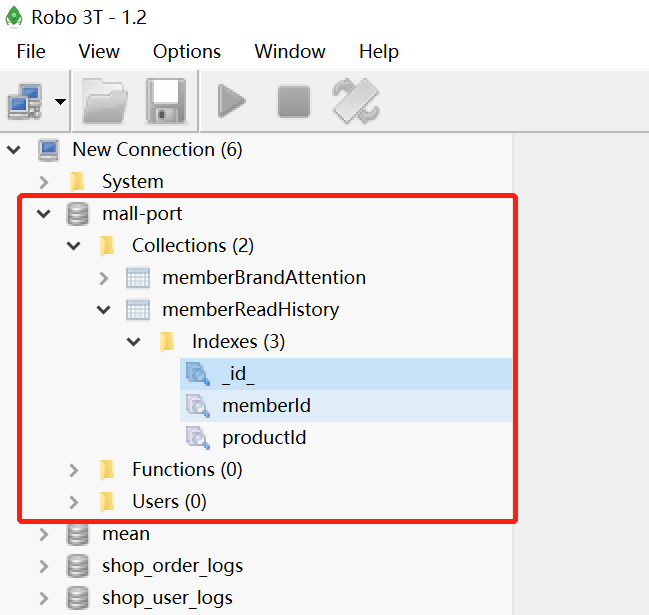Click the shop_order_logs database icon
Viewport: 649px width, 615px height.
[77, 566]
